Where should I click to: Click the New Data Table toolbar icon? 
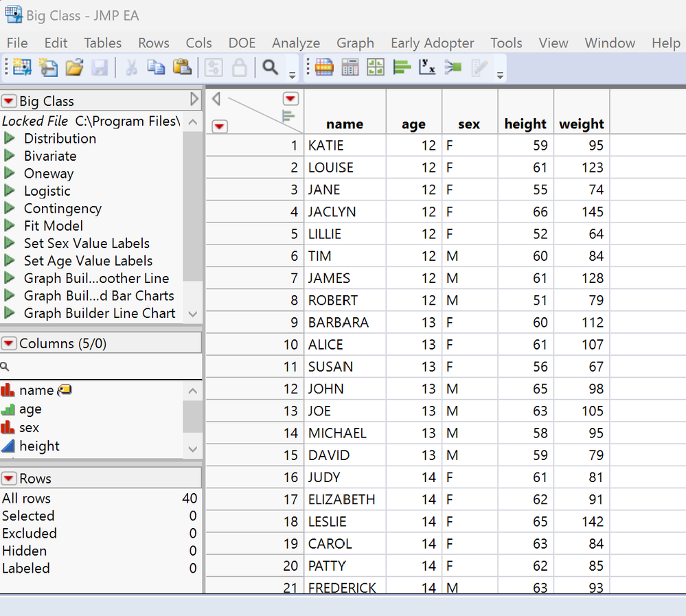[22, 67]
